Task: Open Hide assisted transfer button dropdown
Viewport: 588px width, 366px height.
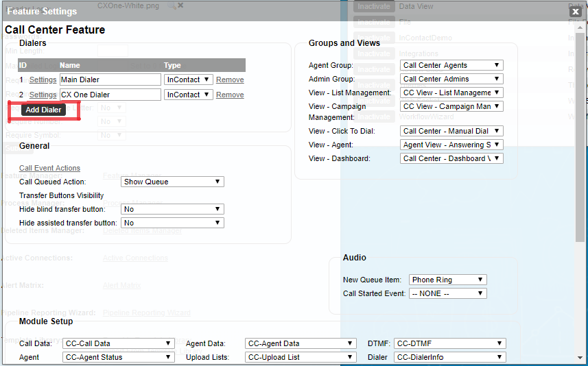Action: pos(172,223)
